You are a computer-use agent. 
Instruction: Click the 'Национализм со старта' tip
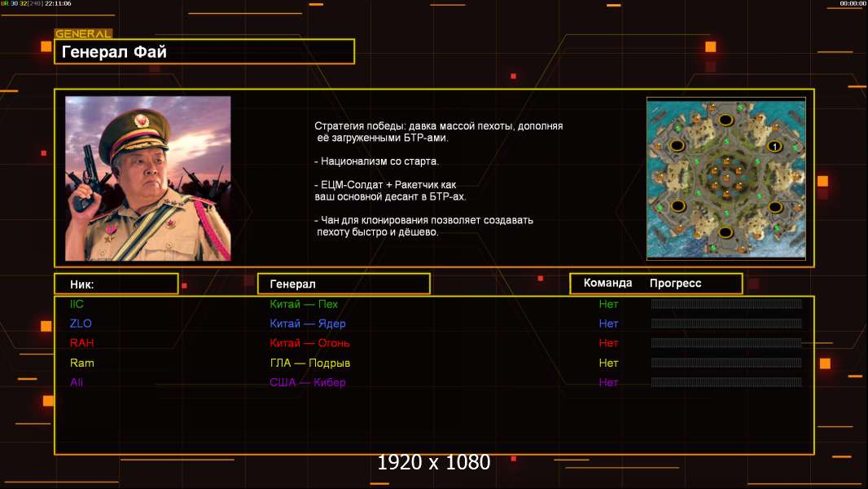376,161
